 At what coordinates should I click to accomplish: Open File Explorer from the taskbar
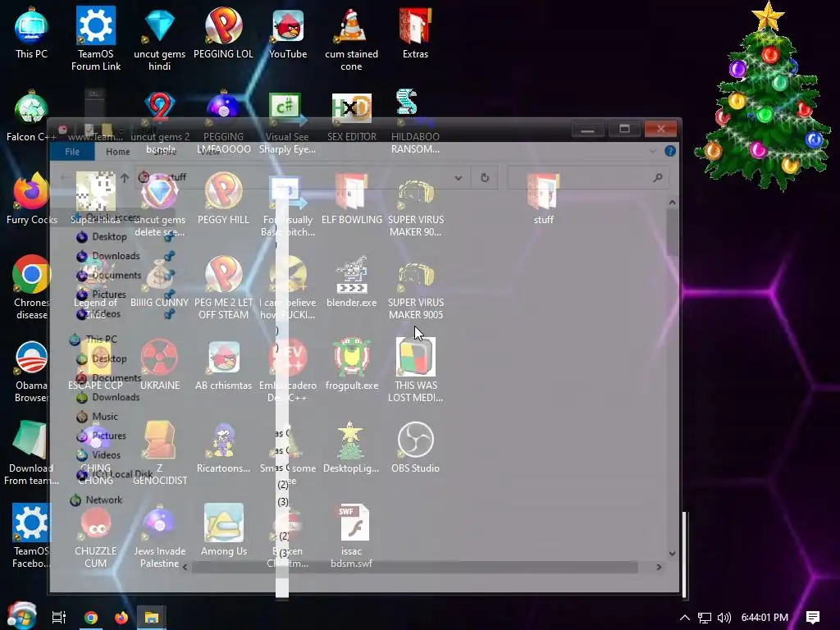point(152,618)
